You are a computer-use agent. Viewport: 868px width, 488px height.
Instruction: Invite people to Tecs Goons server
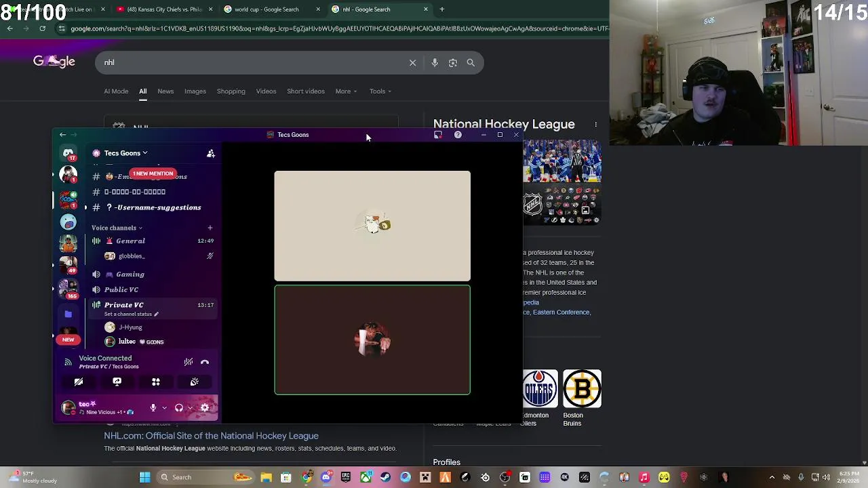[x=211, y=154]
